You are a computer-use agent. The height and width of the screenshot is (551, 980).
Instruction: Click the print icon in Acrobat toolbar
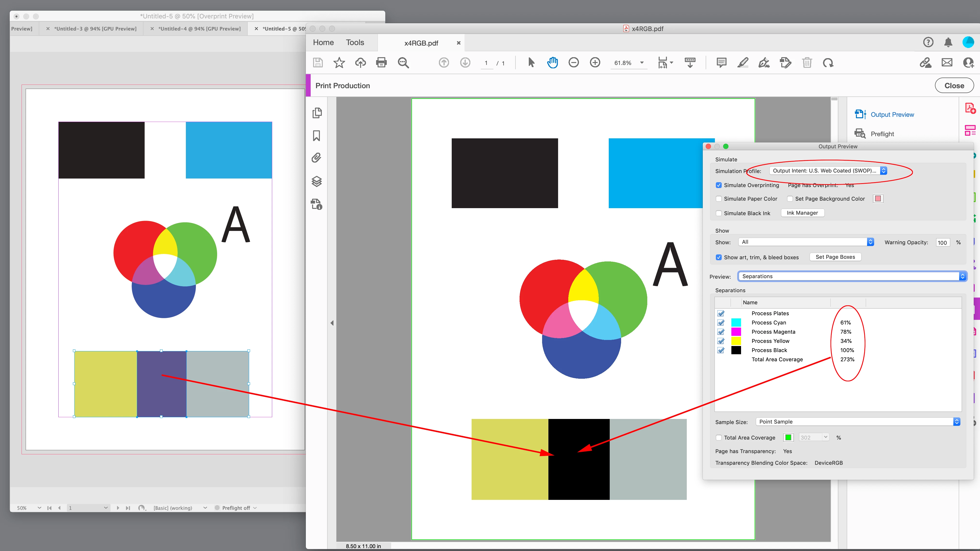381,63
